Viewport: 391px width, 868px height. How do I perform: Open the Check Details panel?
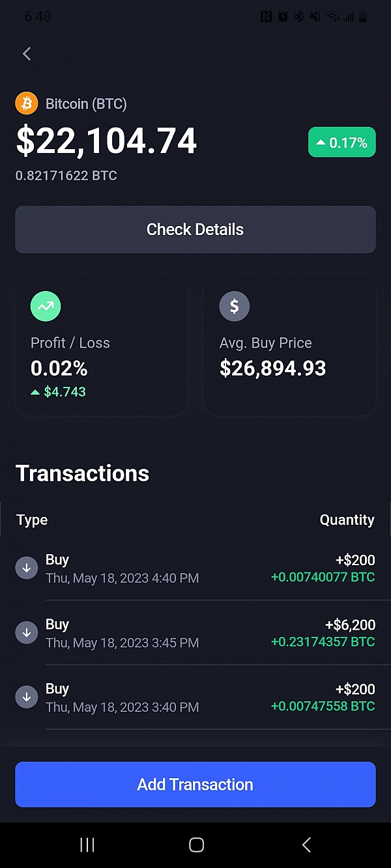[x=195, y=229]
